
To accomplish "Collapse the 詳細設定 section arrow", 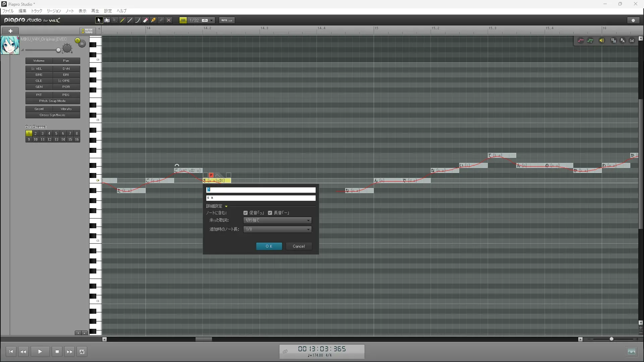I will [x=226, y=206].
